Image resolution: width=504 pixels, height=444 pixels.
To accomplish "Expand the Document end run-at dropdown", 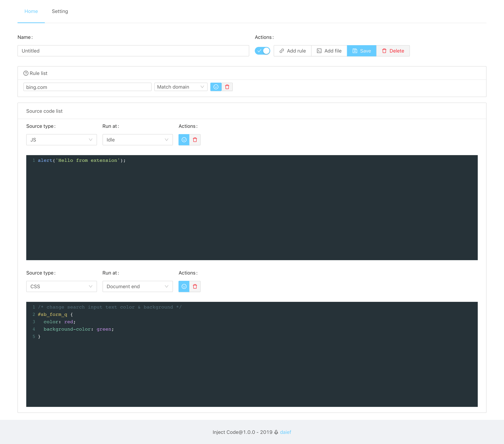I will [x=137, y=286].
